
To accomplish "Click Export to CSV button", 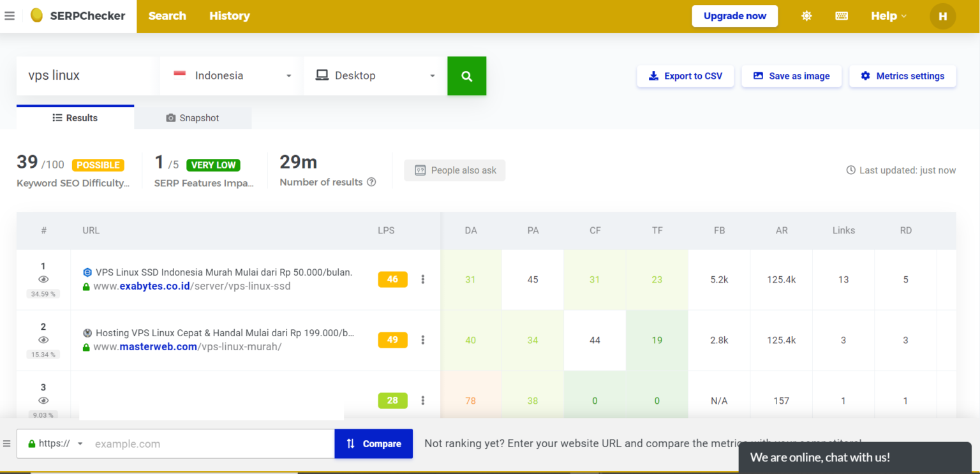I will 685,76.
